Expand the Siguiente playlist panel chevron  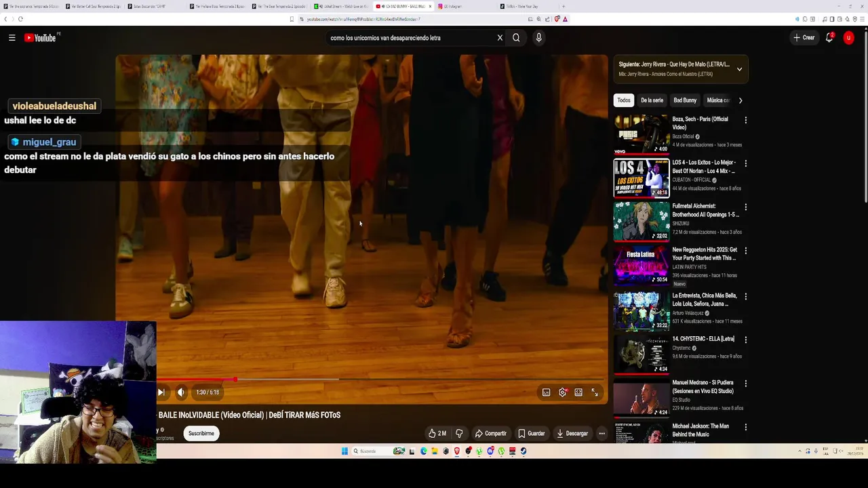point(739,69)
